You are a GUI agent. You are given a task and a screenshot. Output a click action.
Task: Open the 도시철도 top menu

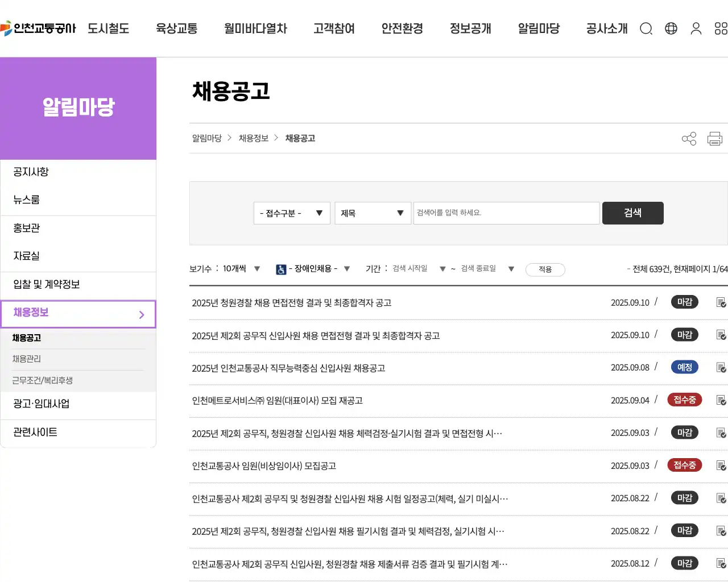coord(109,28)
